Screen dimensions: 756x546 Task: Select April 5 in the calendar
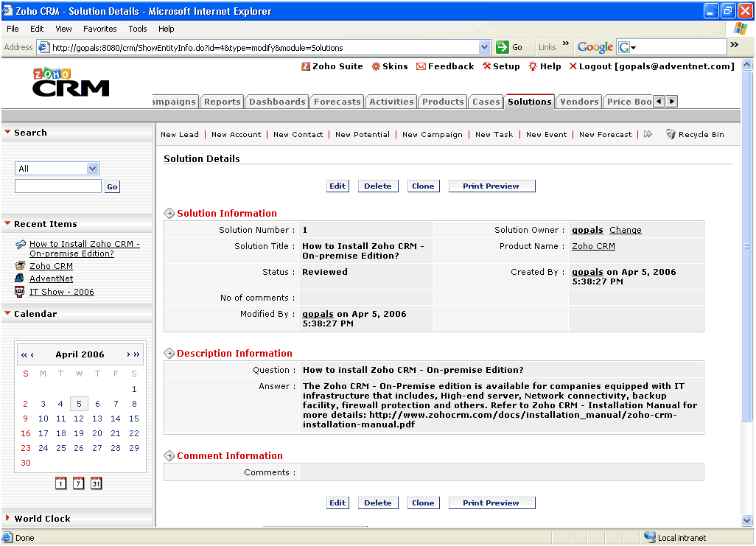(x=79, y=404)
